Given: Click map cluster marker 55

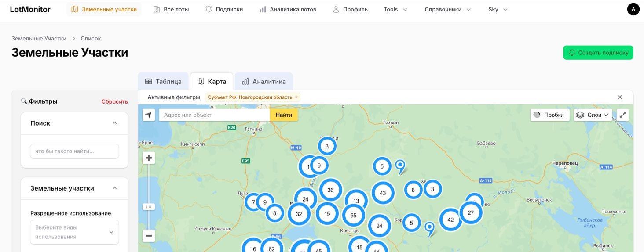Looking at the screenshot, I should (353, 216).
